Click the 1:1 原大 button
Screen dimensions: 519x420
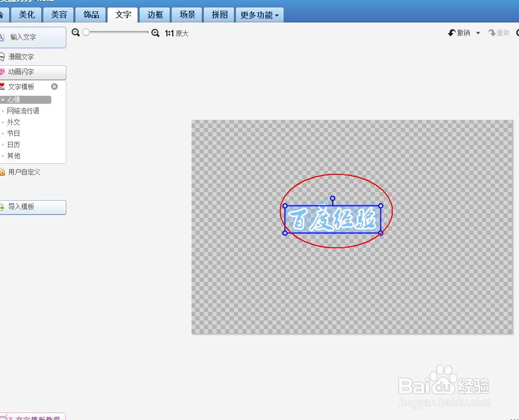click(x=177, y=33)
